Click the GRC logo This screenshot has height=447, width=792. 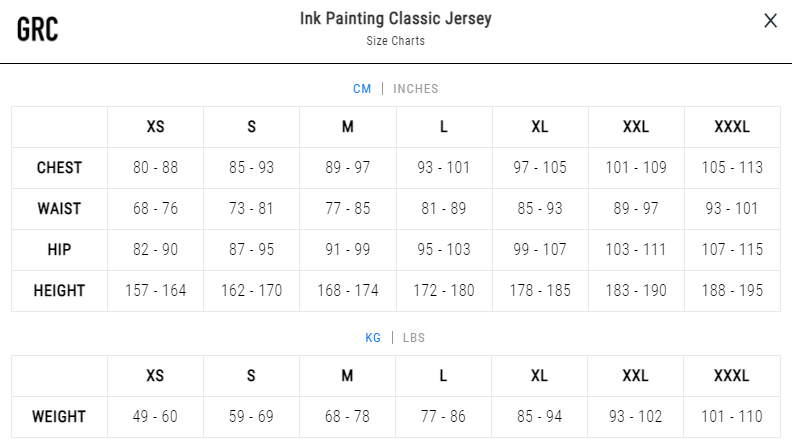pyautogui.click(x=37, y=29)
